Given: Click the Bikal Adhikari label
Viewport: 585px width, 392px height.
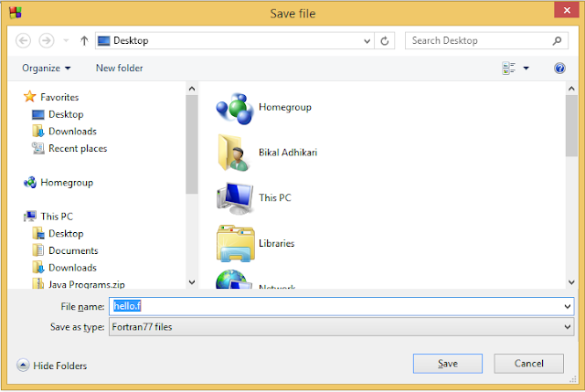Looking at the screenshot, I should (x=288, y=153).
